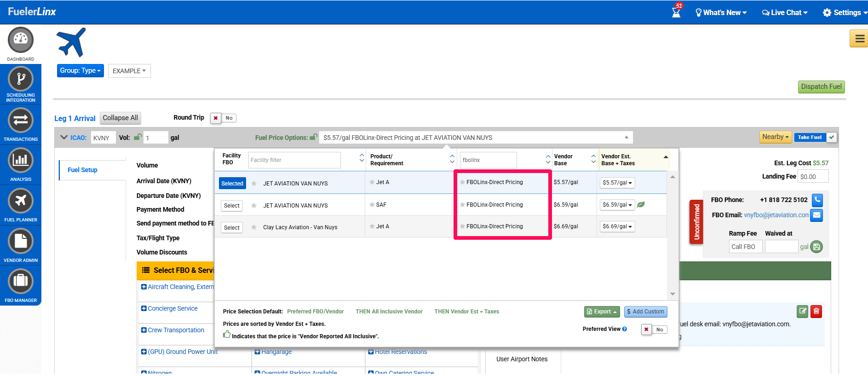The width and height of the screenshot is (868, 376).
Task: Click the Add Custom button
Action: [x=645, y=312]
